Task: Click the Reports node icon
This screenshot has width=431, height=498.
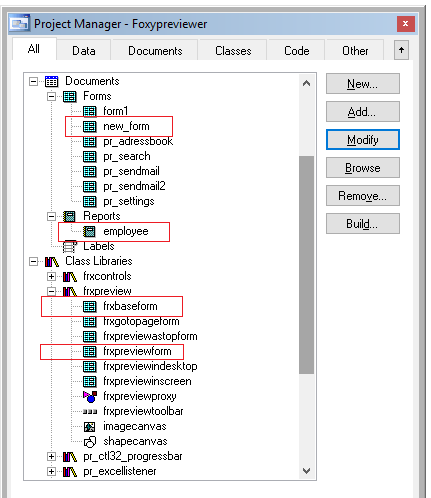Action: click(x=70, y=216)
